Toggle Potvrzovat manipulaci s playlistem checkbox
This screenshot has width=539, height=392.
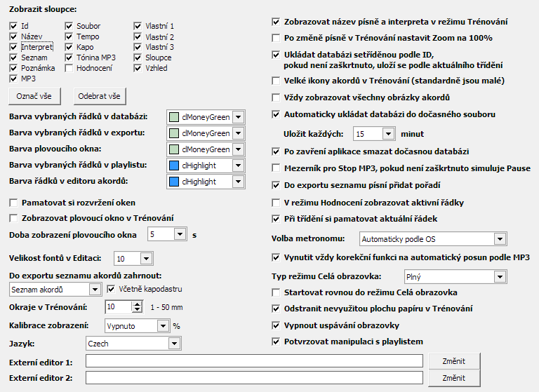tap(276, 342)
